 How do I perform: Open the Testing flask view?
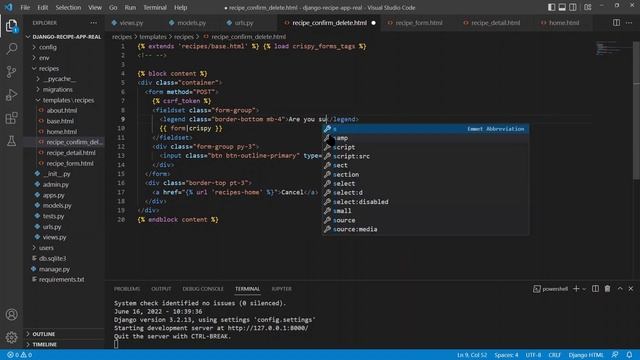11,141
